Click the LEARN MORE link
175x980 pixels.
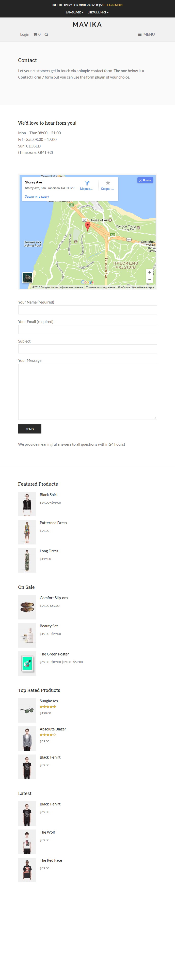114,5
